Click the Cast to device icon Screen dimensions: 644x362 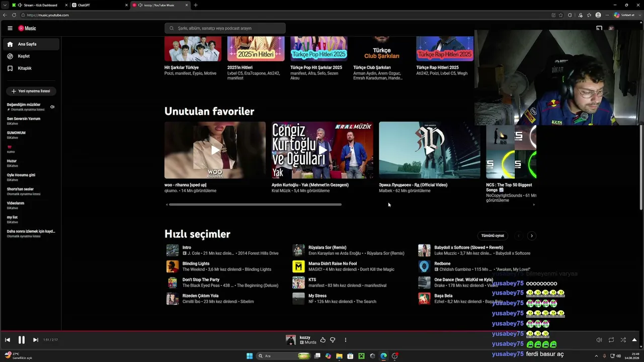point(599,28)
